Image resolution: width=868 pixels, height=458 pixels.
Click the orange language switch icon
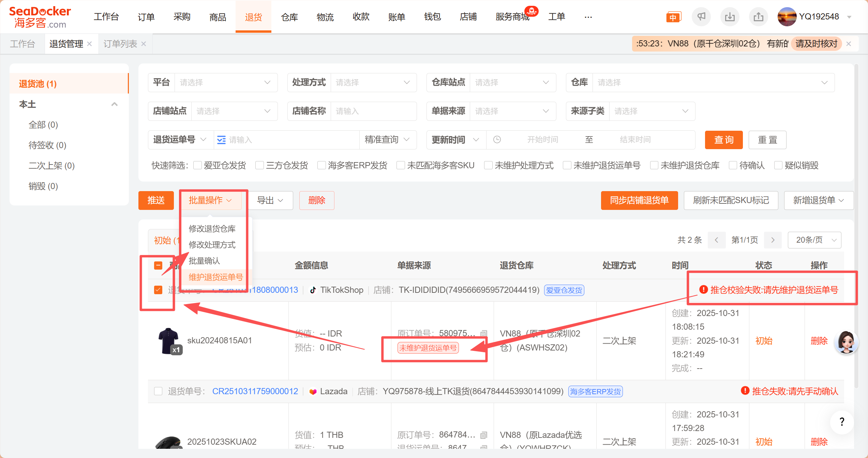(673, 17)
